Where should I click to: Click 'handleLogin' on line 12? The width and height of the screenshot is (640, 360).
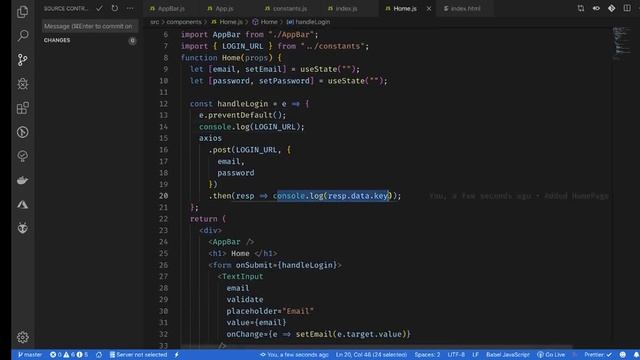tap(242, 104)
